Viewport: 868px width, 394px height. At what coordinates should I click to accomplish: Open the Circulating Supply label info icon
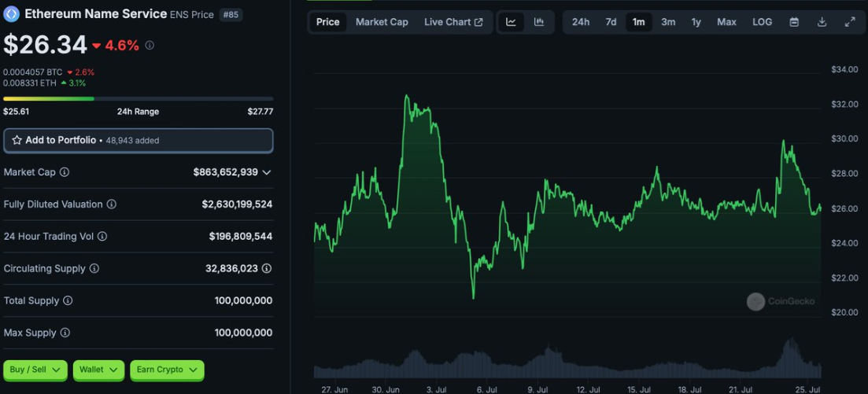pyautogui.click(x=94, y=268)
